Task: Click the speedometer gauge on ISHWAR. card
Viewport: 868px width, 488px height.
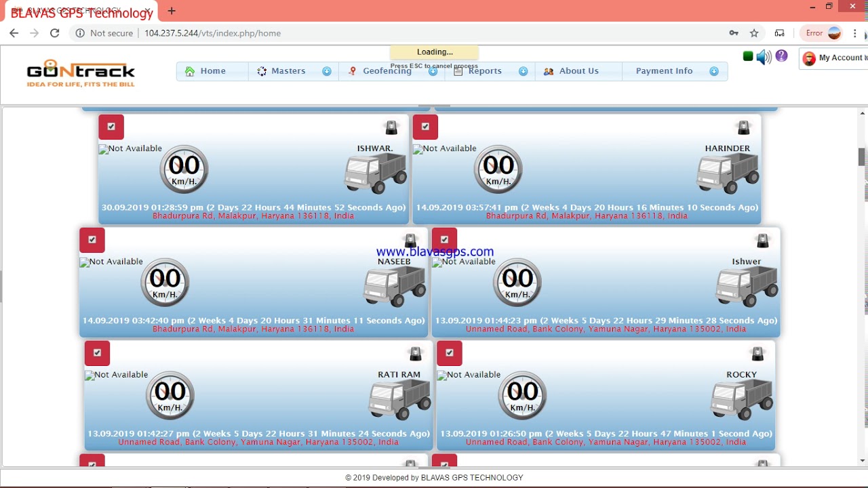Action: coord(184,169)
